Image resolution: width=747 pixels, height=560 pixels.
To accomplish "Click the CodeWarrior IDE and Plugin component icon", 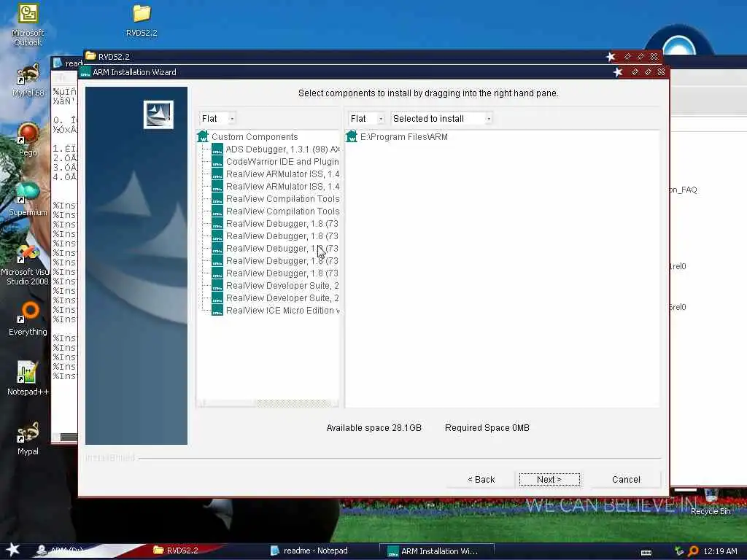I will click(x=217, y=161).
